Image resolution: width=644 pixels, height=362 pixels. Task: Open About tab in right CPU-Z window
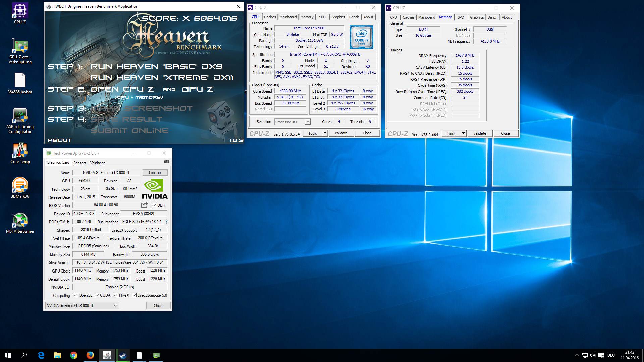[x=507, y=17]
